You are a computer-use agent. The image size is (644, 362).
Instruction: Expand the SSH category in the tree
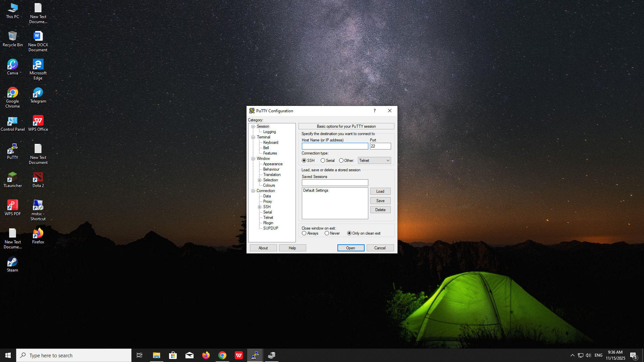pyautogui.click(x=260, y=207)
